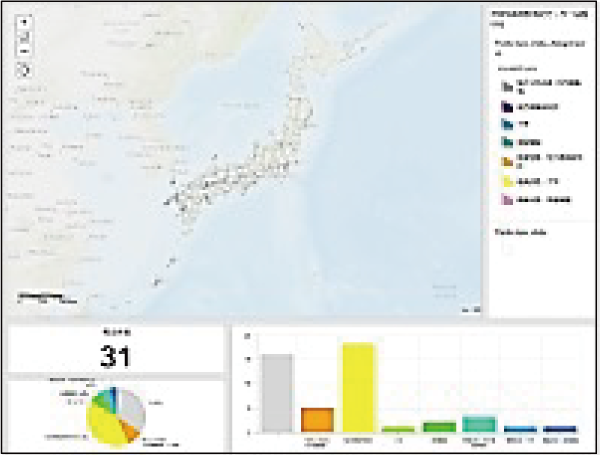Click the gray bar in bar chart
The image size is (600, 455).
(277, 392)
